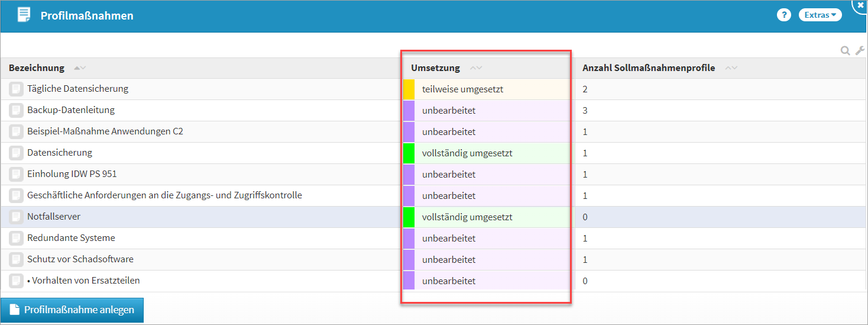Image resolution: width=868 pixels, height=325 pixels.
Task: Click the Umsetzung column header label
Action: (x=435, y=68)
